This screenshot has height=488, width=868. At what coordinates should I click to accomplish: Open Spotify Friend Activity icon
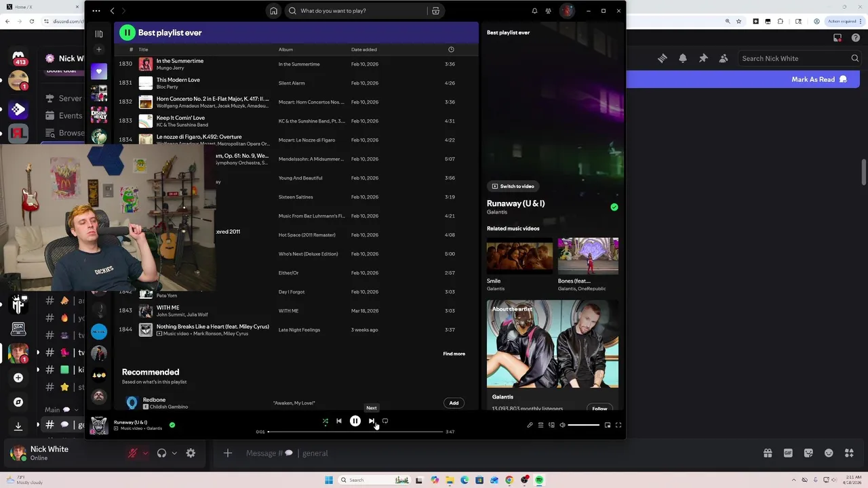pyautogui.click(x=548, y=11)
